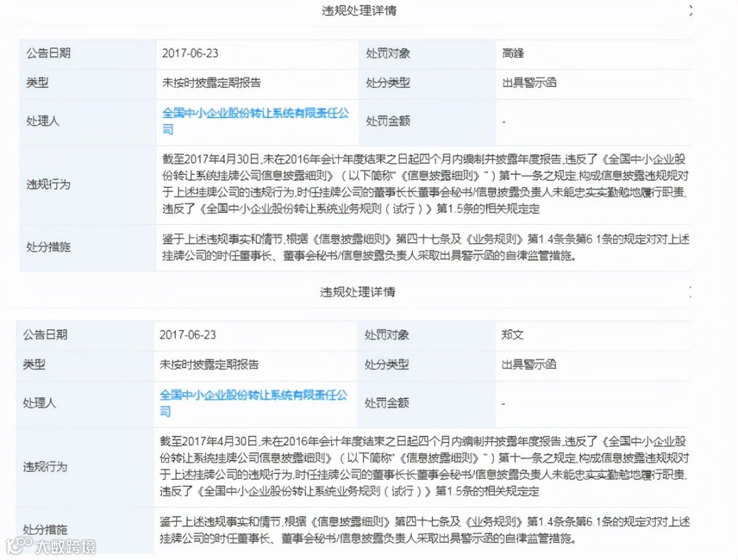This screenshot has width=738, height=560.
Task: Click the 处分类型 label in 高峰's table
Action: pos(388,83)
